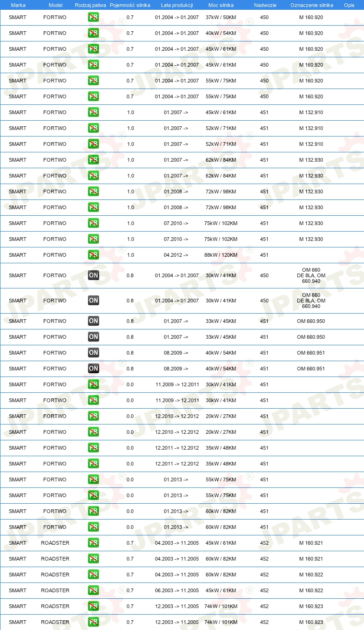364x630 pixels.
Task: Click 'M 160.922' in the 06.2003 -> 11.2005 row
Action: (311, 590)
